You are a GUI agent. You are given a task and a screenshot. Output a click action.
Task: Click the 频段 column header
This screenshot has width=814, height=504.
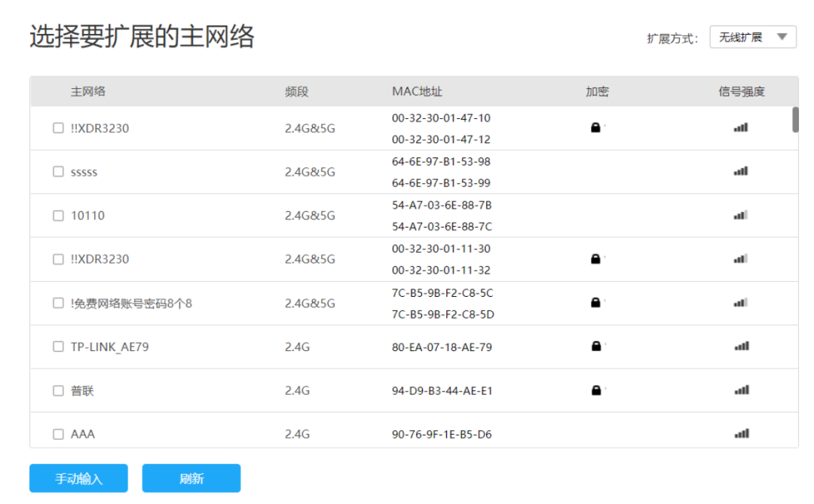point(296,92)
